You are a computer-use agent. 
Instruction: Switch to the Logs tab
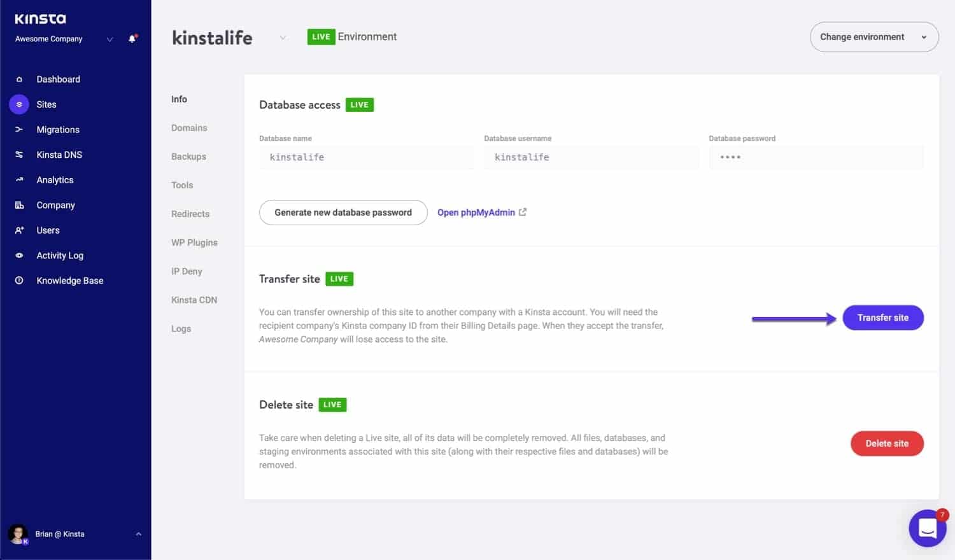tap(181, 329)
